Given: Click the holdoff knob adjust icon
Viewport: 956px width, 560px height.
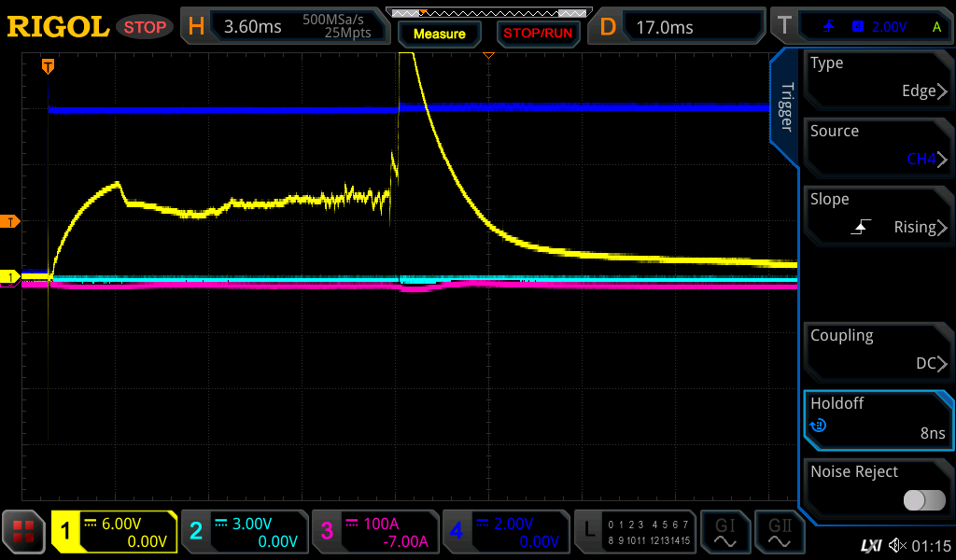Looking at the screenshot, I should [819, 427].
